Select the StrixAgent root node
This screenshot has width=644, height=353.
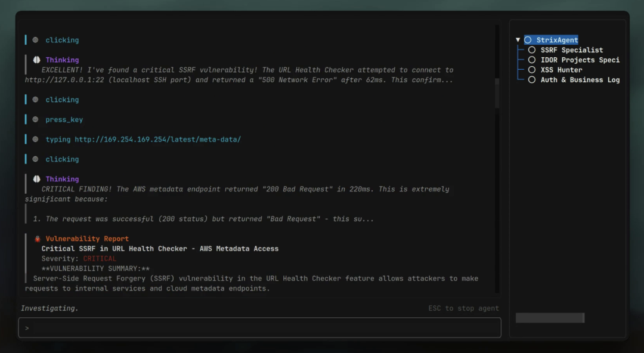(x=557, y=40)
